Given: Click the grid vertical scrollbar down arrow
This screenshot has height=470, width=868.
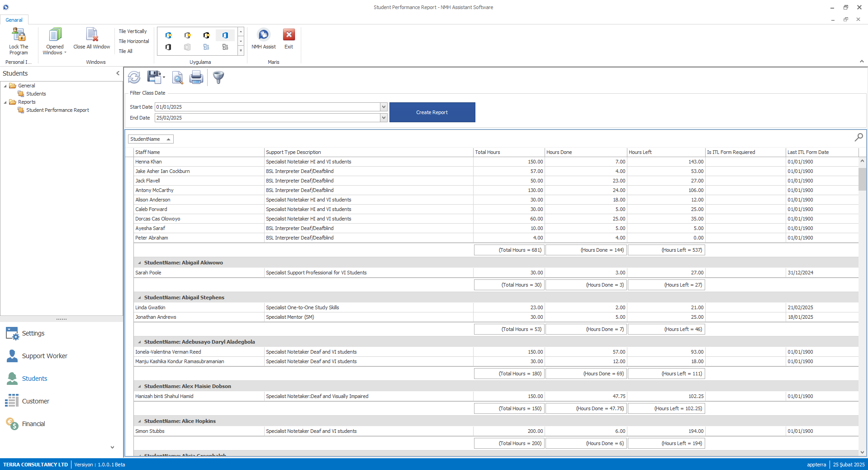Looking at the screenshot, I should (x=862, y=452).
